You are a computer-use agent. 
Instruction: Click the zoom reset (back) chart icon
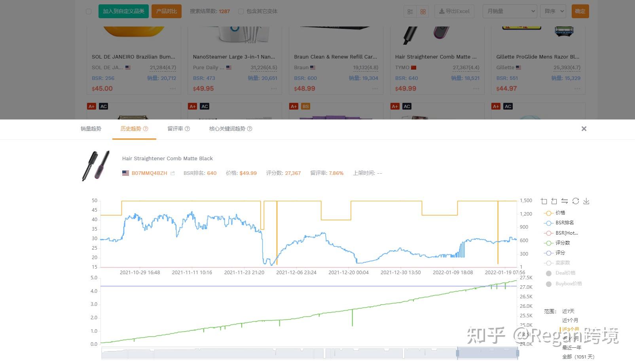pos(554,201)
